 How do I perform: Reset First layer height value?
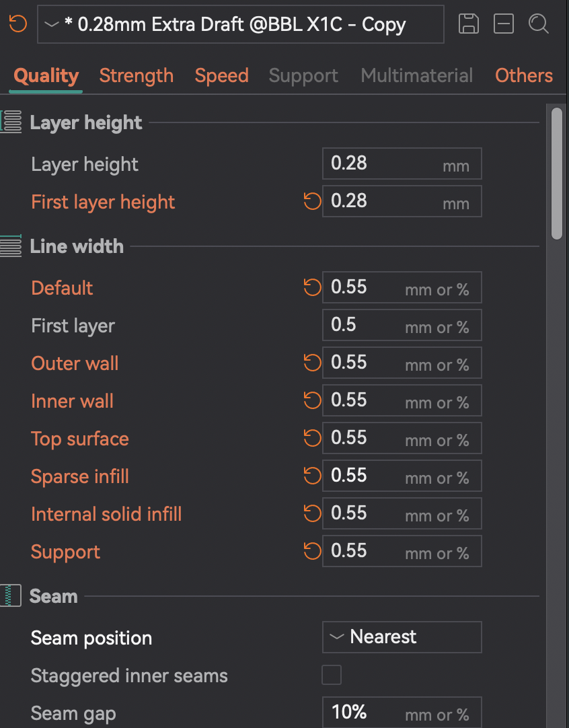(312, 201)
